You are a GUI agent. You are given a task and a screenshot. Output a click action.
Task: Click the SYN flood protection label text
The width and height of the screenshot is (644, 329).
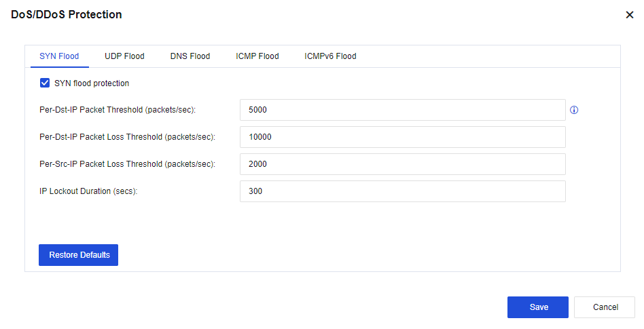click(x=92, y=83)
